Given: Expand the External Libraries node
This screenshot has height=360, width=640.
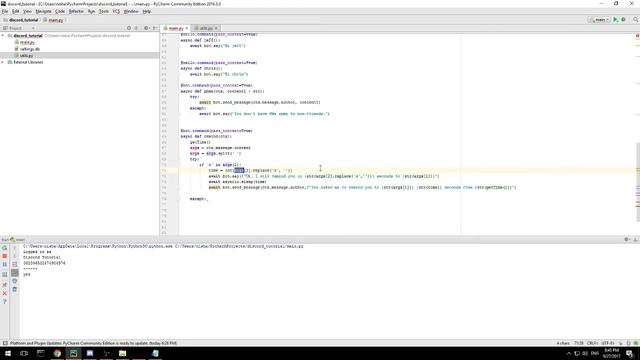Looking at the screenshot, I should pyautogui.click(x=3, y=62).
